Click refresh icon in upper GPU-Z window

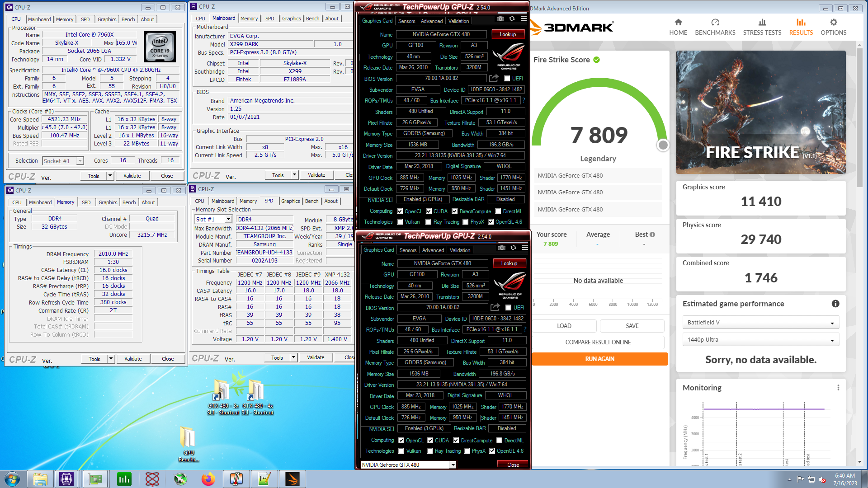point(512,19)
